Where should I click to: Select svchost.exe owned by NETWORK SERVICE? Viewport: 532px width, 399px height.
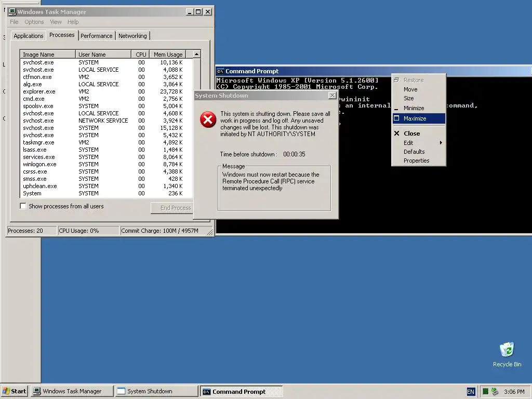[106, 121]
